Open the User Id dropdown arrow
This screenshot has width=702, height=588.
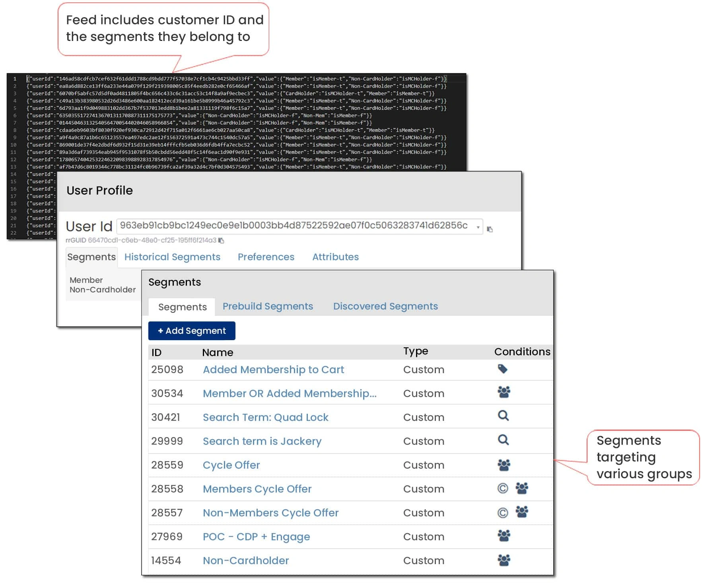point(478,227)
